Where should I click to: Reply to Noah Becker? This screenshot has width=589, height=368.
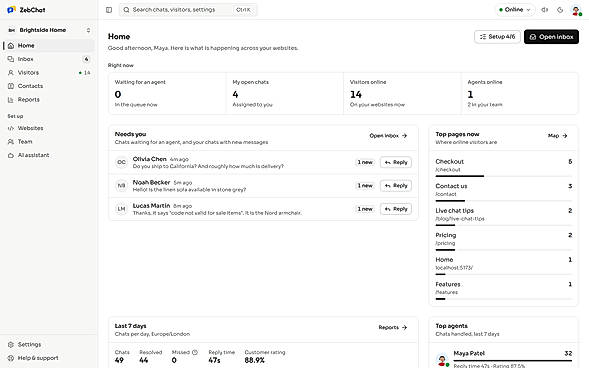pyautogui.click(x=396, y=186)
